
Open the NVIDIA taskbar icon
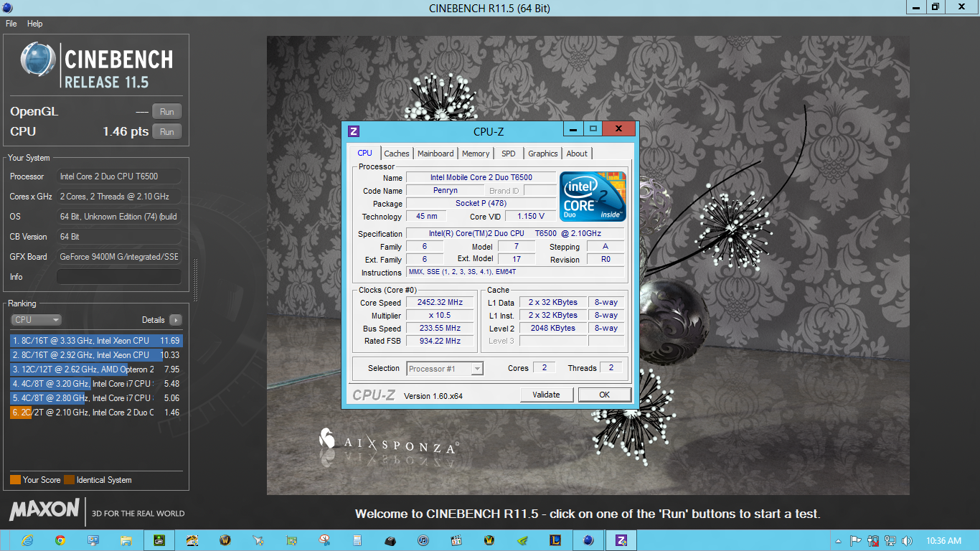coord(522,540)
